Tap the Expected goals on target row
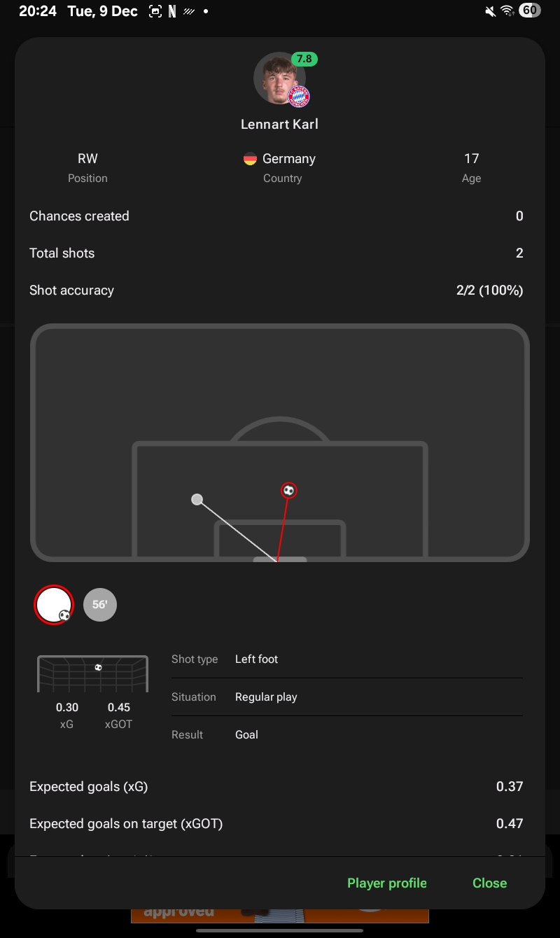This screenshot has height=938, width=560. click(276, 824)
